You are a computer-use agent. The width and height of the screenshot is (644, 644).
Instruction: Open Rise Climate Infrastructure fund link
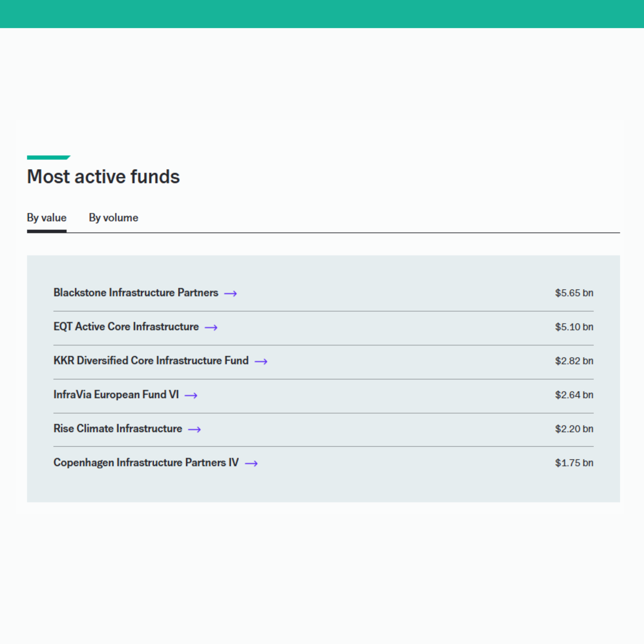[x=118, y=429]
